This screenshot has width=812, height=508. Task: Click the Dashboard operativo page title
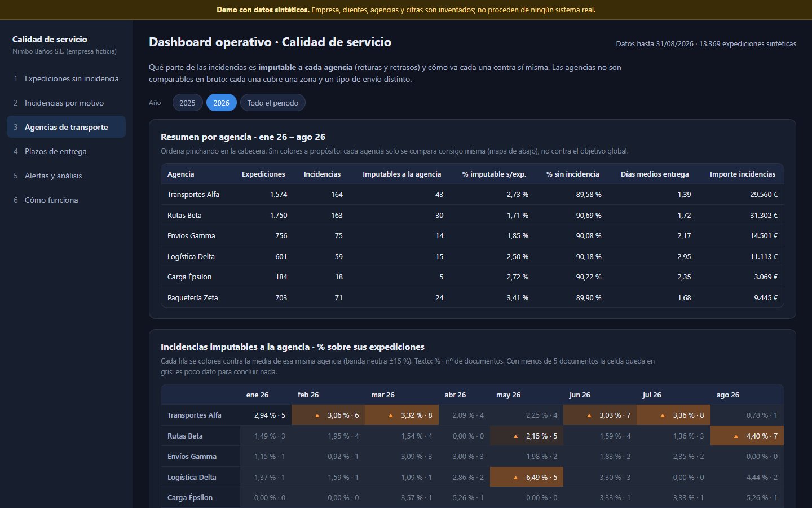[270, 42]
